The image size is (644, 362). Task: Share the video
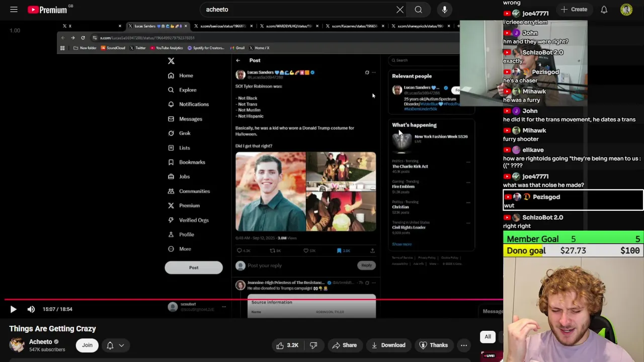pos(345,345)
